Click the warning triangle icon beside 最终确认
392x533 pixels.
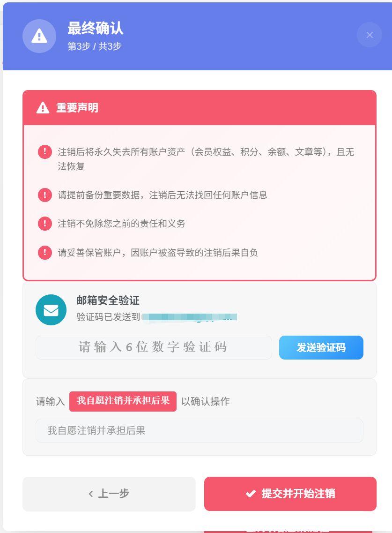(39, 36)
